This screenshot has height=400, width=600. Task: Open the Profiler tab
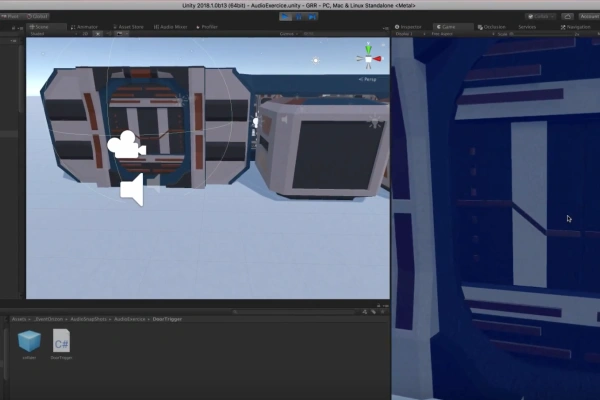[207, 27]
